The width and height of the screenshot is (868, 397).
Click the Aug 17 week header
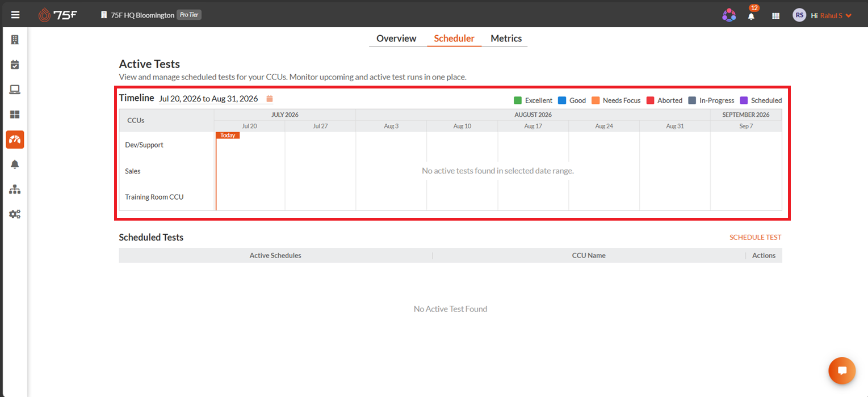pos(533,126)
